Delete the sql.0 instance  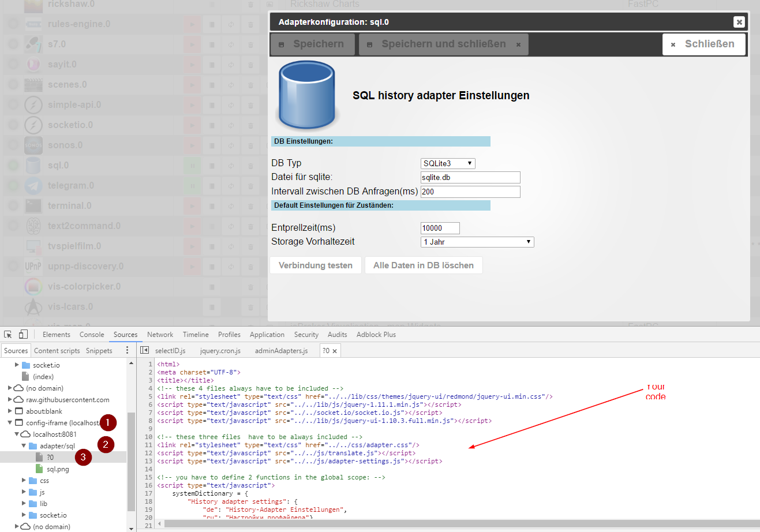[x=250, y=166]
